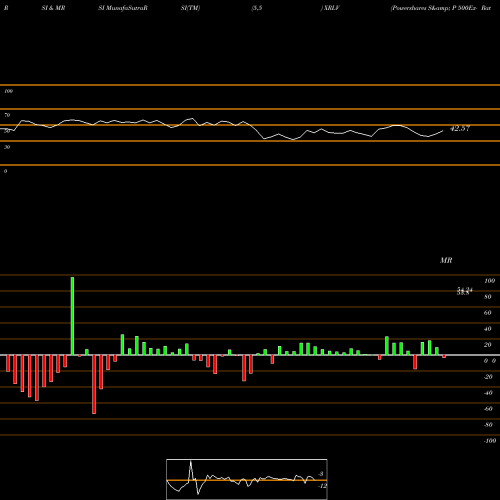The image size is (500, 500).
Task: Click the -80 label on the MR axis
Action: [x=488, y=425]
